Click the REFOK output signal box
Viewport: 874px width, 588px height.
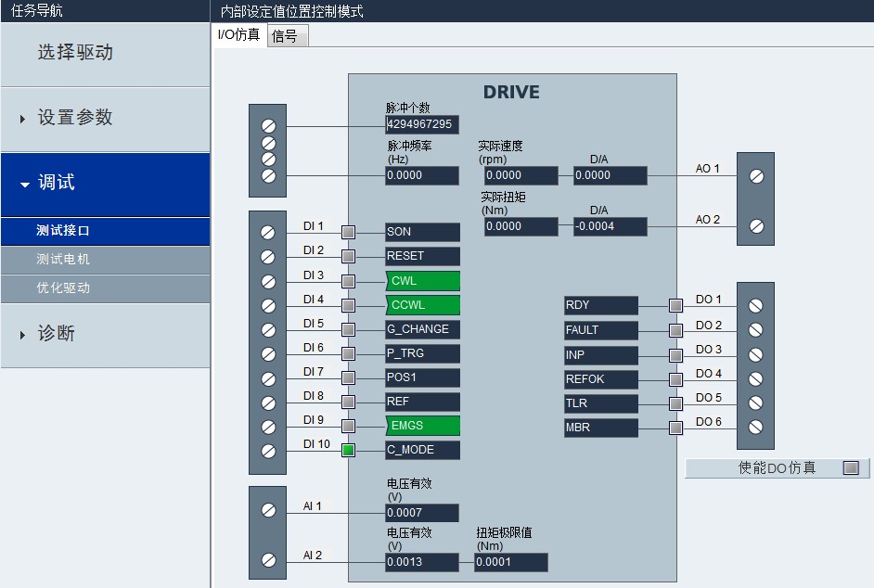point(601,379)
